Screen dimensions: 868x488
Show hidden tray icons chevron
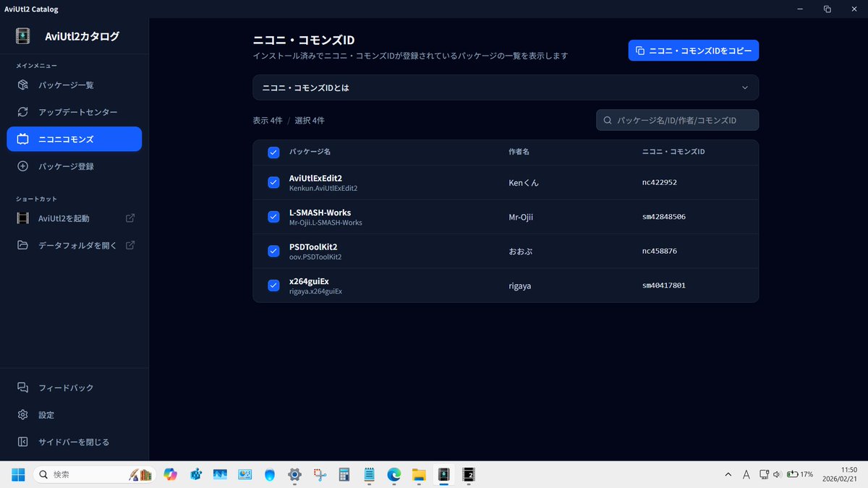(728, 474)
